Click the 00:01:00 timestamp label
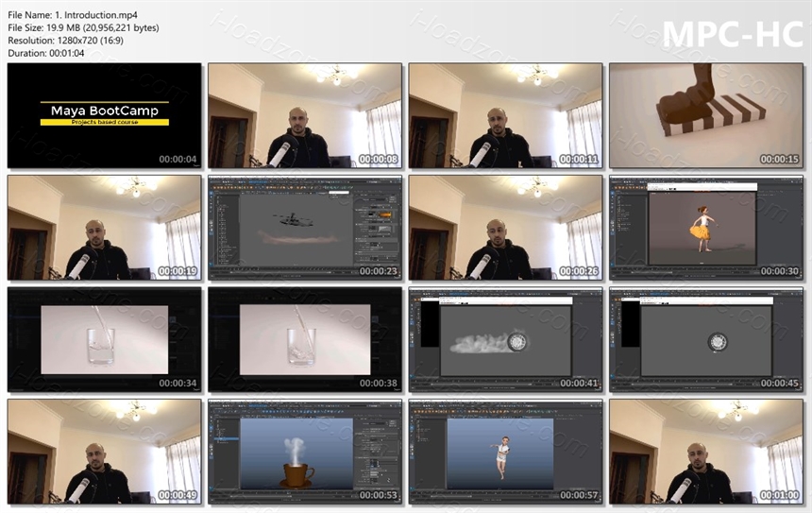 pos(779,495)
